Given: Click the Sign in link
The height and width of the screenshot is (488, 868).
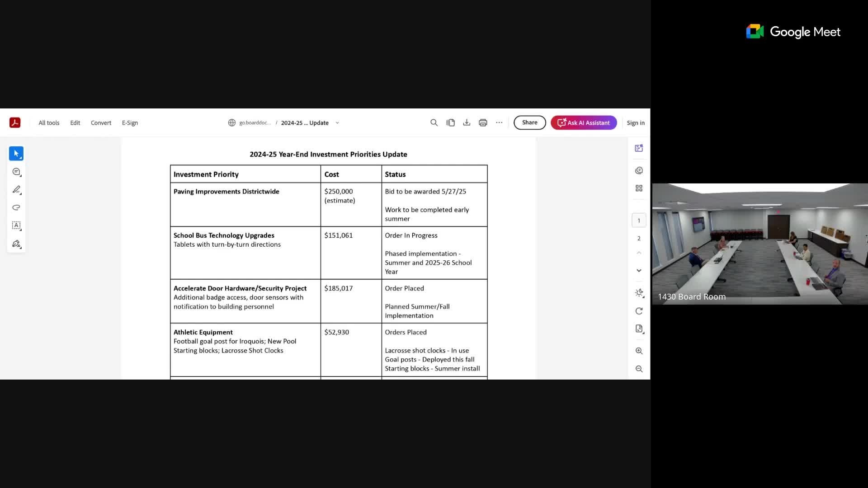Looking at the screenshot, I should pyautogui.click(x=636, y=122).
